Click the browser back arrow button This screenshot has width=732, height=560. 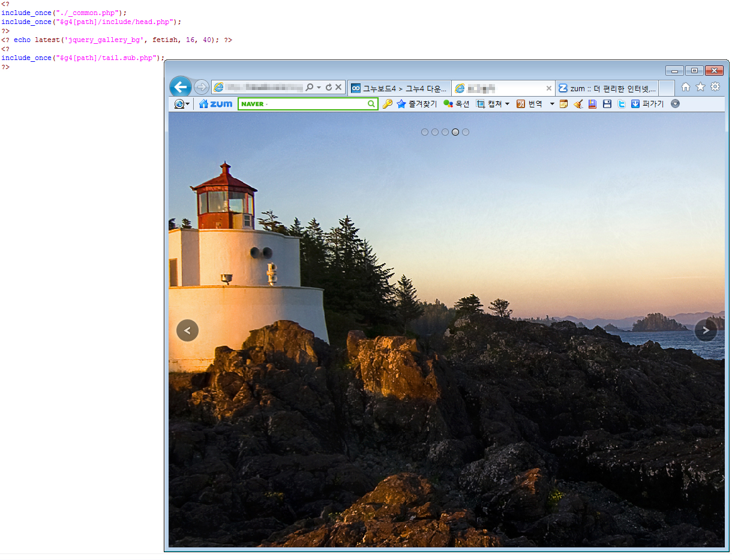pyautogui.click(x=180, y=87)
